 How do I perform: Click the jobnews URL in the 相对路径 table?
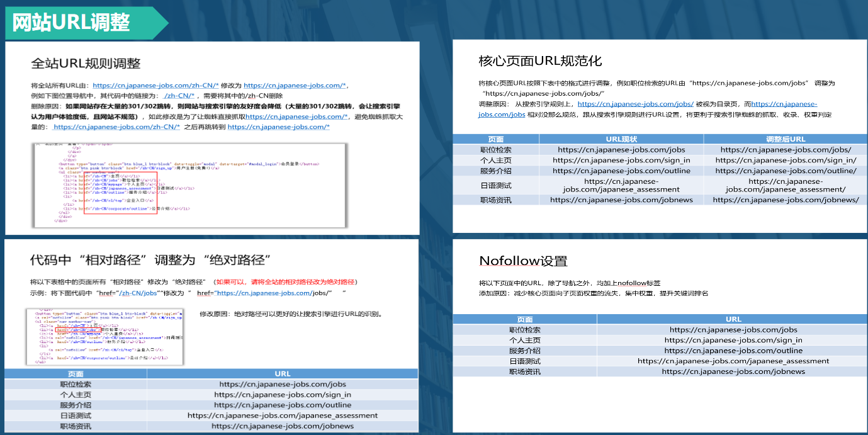coord(283,426)
